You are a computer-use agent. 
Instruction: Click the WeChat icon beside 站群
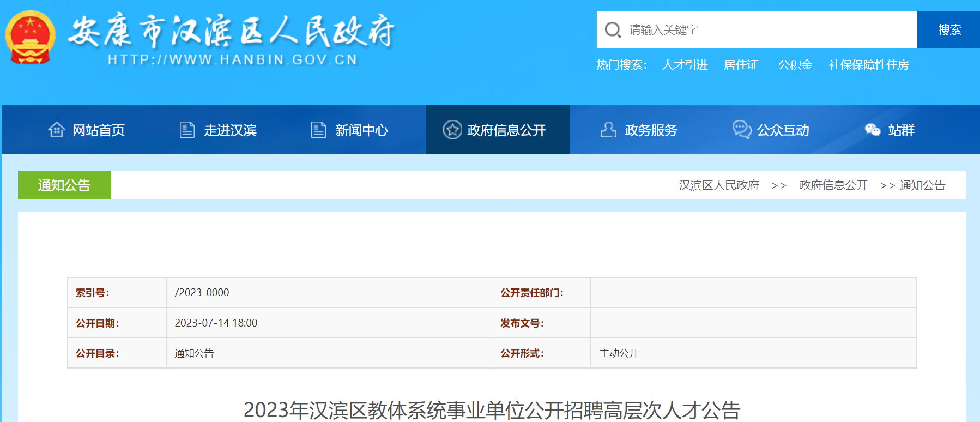873,130
